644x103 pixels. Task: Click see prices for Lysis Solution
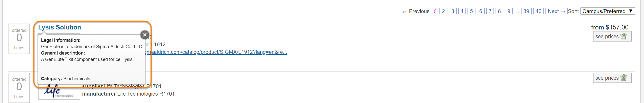pyautogui.click(x=612, y=36)
